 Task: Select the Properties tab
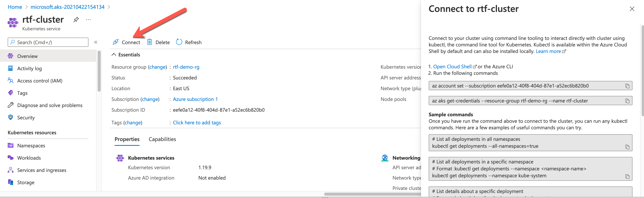[x=127, y=139]
